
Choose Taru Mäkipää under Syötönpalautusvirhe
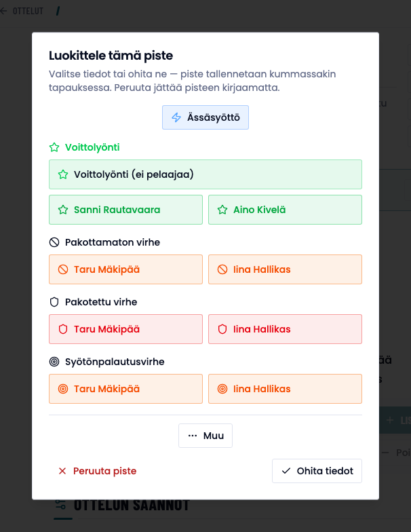click(x=126, y=389)
